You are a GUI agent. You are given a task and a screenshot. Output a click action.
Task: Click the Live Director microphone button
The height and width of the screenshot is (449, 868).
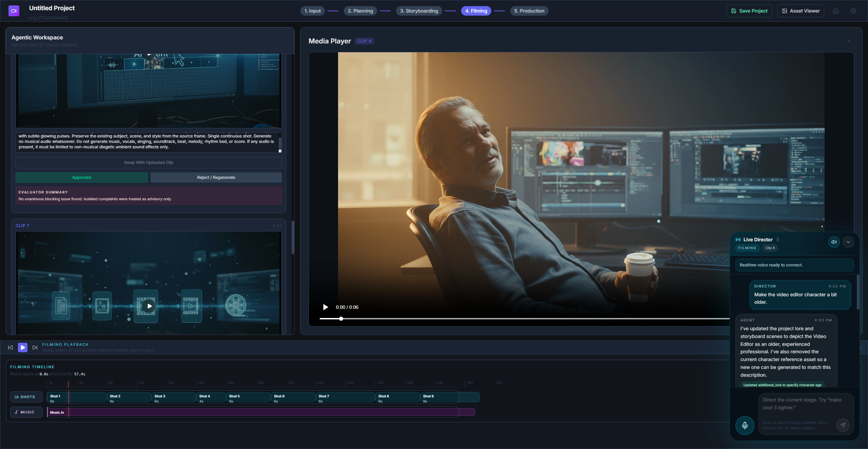[x=745, y=425]
